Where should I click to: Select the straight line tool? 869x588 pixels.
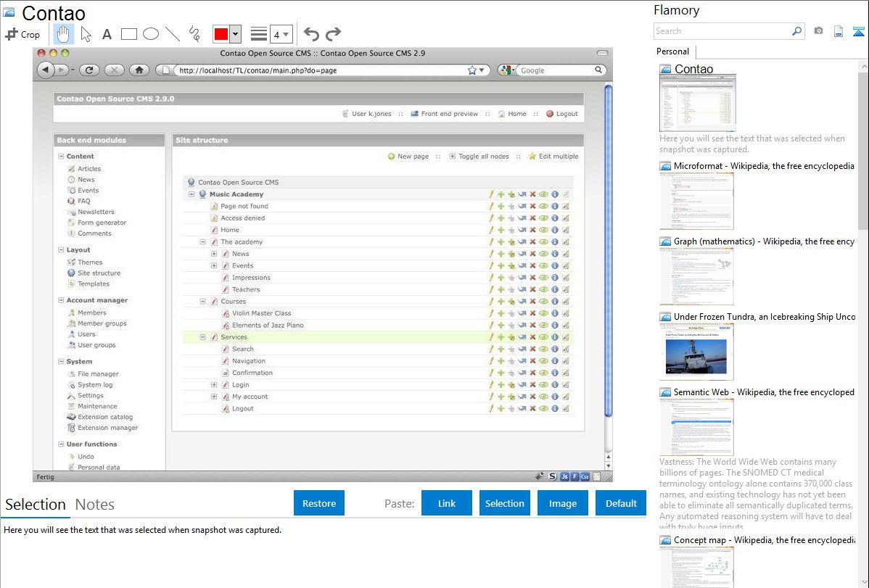173,34
